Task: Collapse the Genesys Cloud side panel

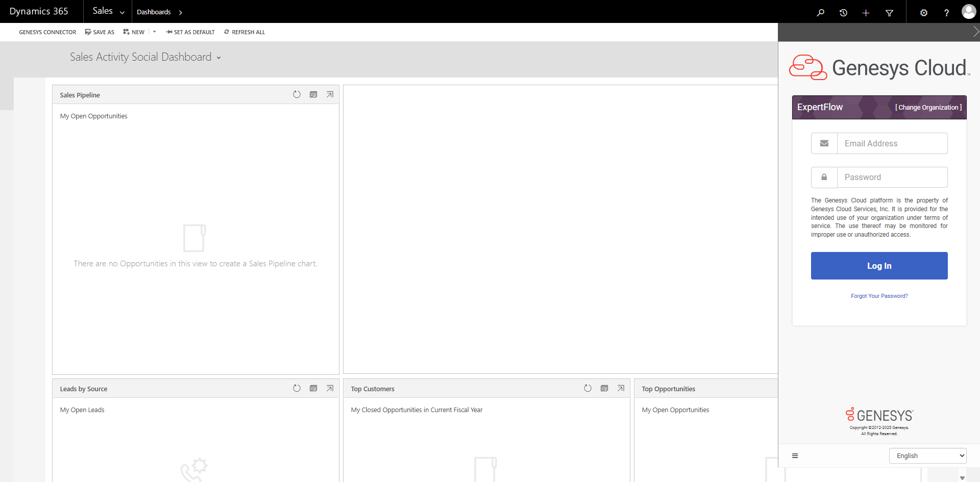Action: pyautogui.click(x=975, y=32)
